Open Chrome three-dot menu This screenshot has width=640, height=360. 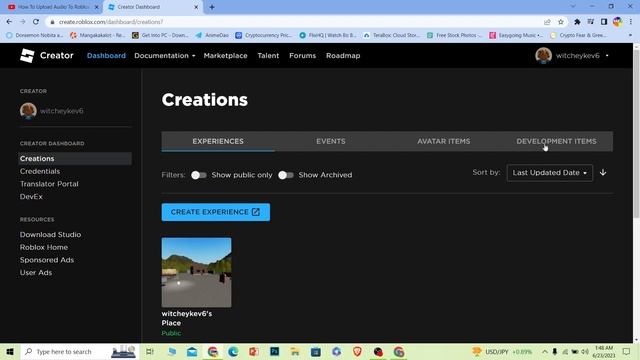click(x=631, y=22)
